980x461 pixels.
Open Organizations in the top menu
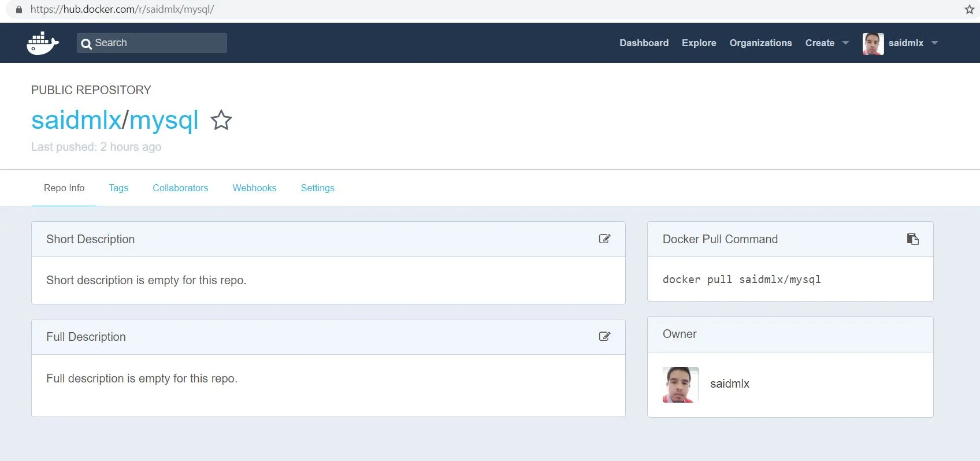[760, 43]
